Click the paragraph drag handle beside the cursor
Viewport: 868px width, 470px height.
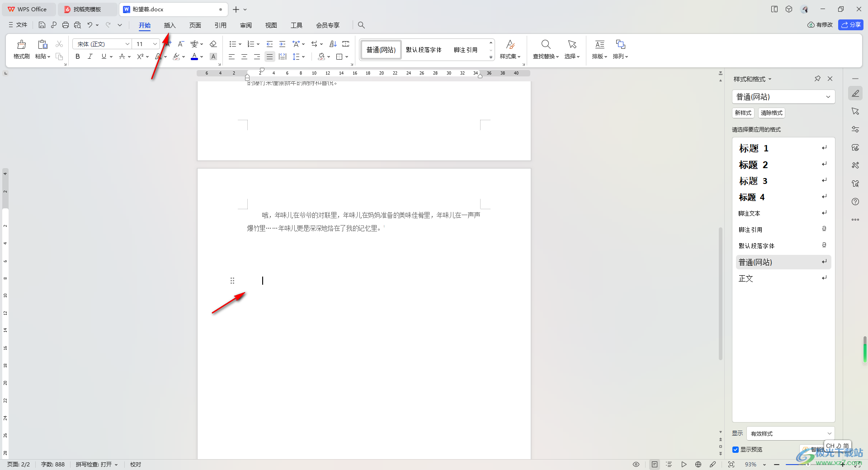pos(232,281)
